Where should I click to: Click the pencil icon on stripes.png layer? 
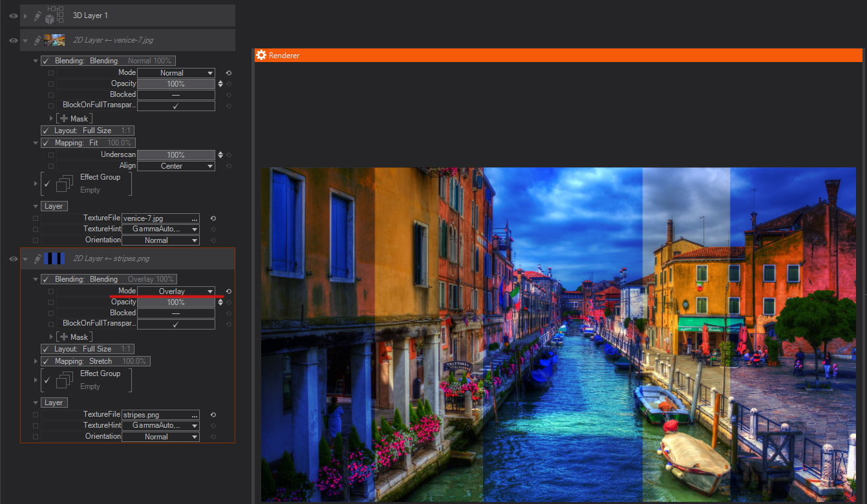point(37,258)
